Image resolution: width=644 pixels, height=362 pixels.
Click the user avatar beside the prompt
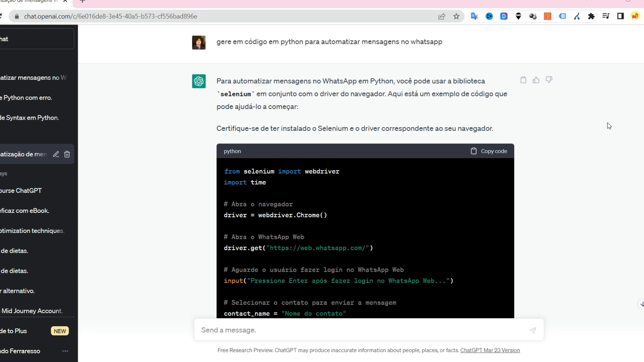199,43
